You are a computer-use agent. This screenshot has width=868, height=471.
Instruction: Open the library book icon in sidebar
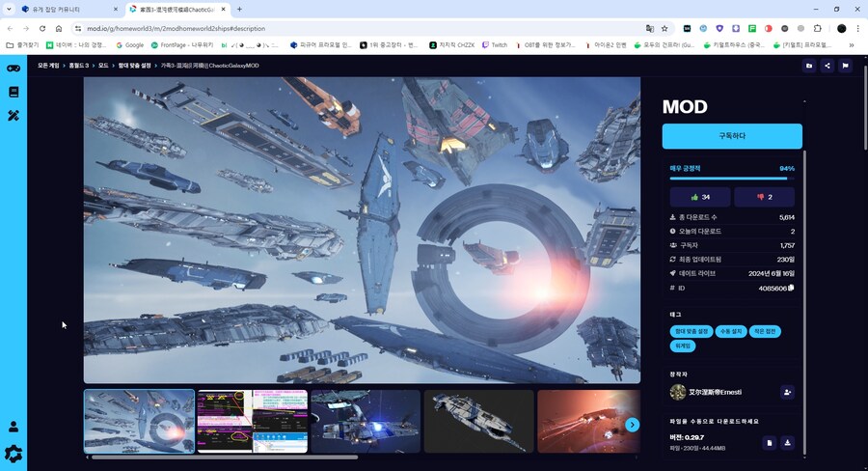(14, 93)
